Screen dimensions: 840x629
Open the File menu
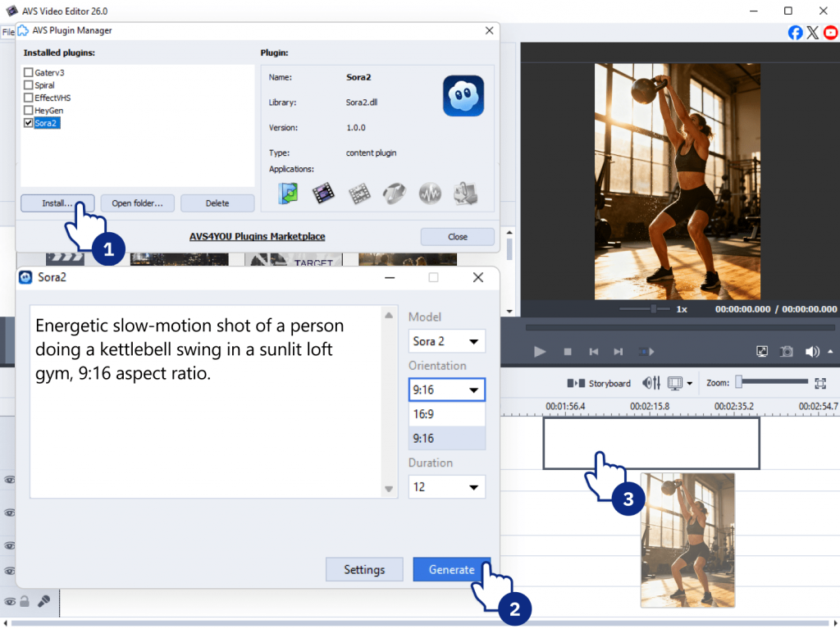coord(8,32)
